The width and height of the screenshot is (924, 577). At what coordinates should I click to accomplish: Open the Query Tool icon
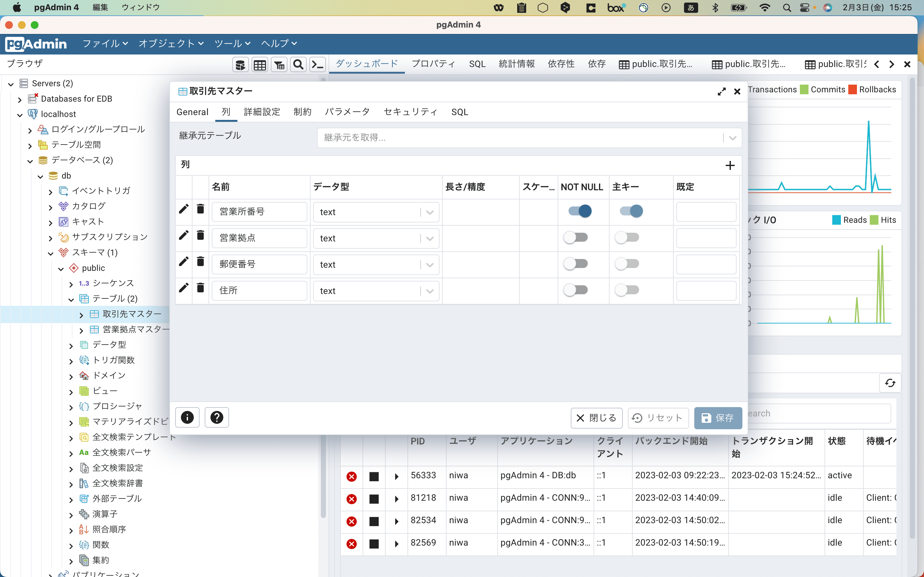click(241, 64)
